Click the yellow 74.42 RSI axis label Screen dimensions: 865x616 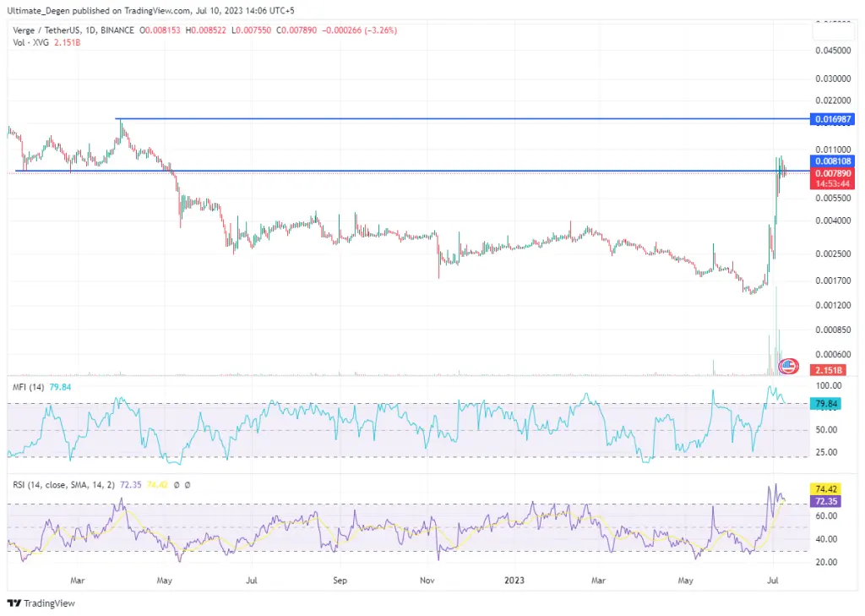pyautogui.click(x=826, y=489)
